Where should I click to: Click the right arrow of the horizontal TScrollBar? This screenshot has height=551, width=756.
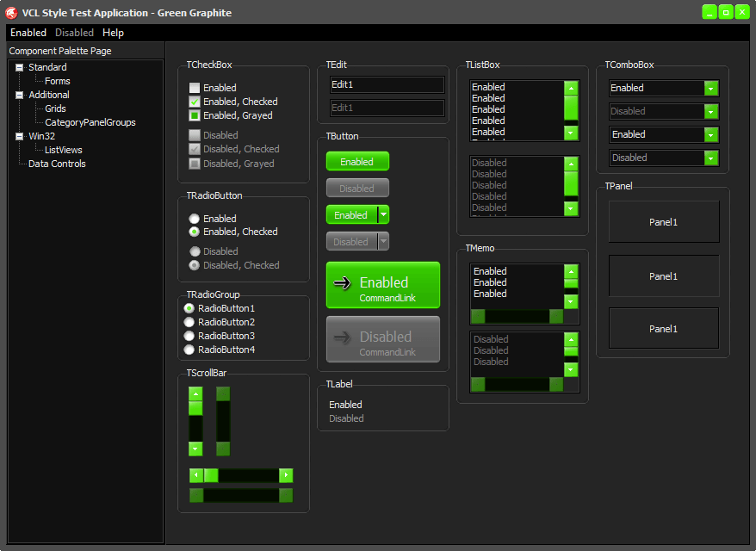[286, 475]
